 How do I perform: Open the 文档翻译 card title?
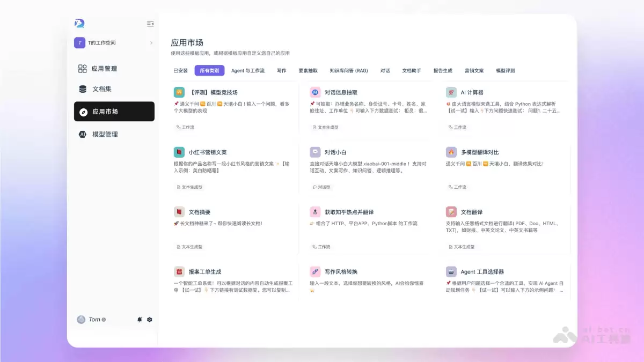tap(472, 212)
